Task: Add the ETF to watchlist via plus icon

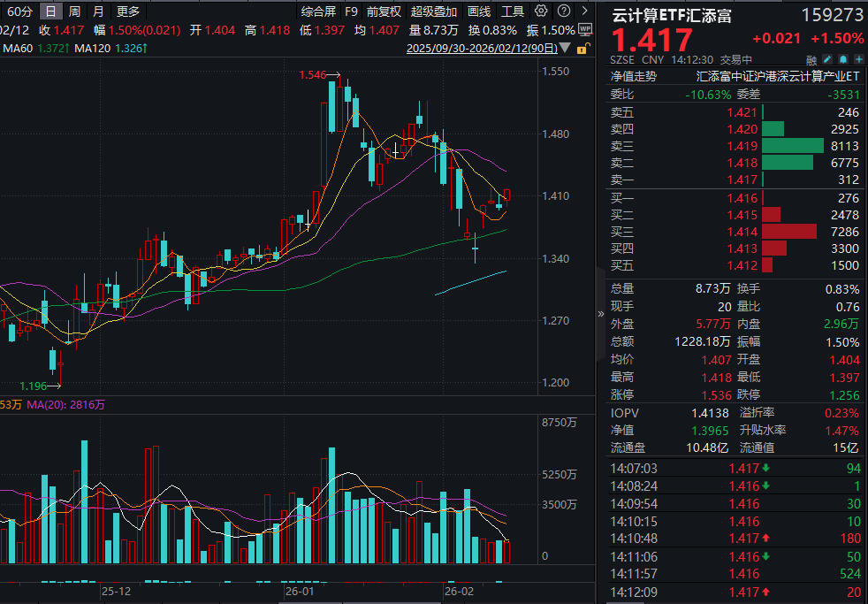Action: tap(857, 57)
